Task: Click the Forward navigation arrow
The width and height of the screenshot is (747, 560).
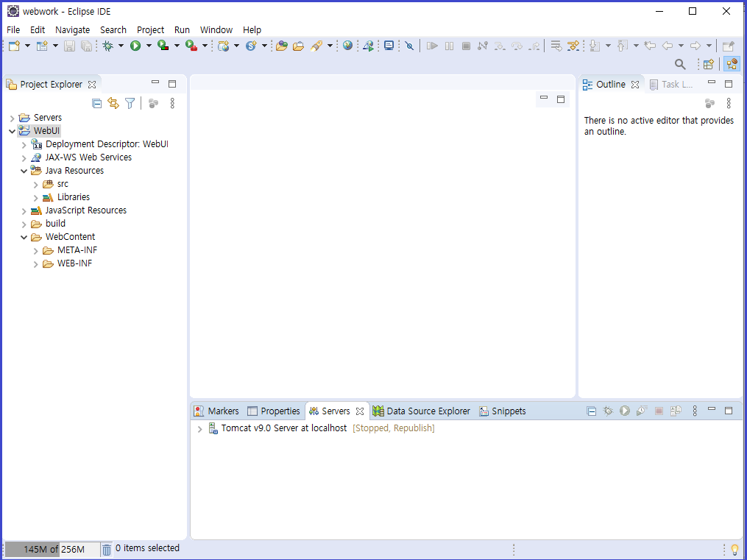Action: pyautogui.click(x=695, y=46)
